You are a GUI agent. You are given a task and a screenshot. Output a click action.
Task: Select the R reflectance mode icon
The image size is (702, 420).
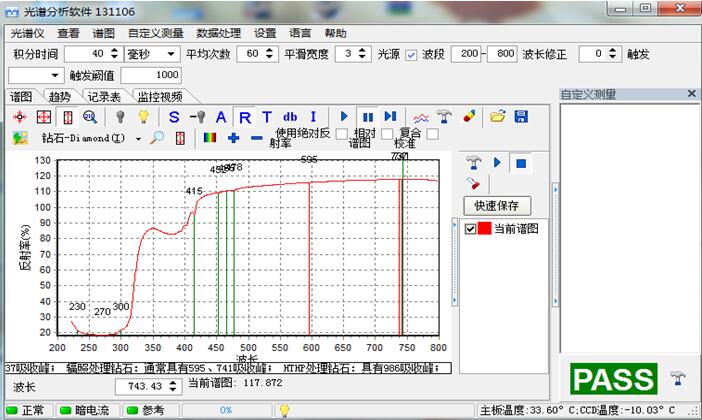click(244, 117)
